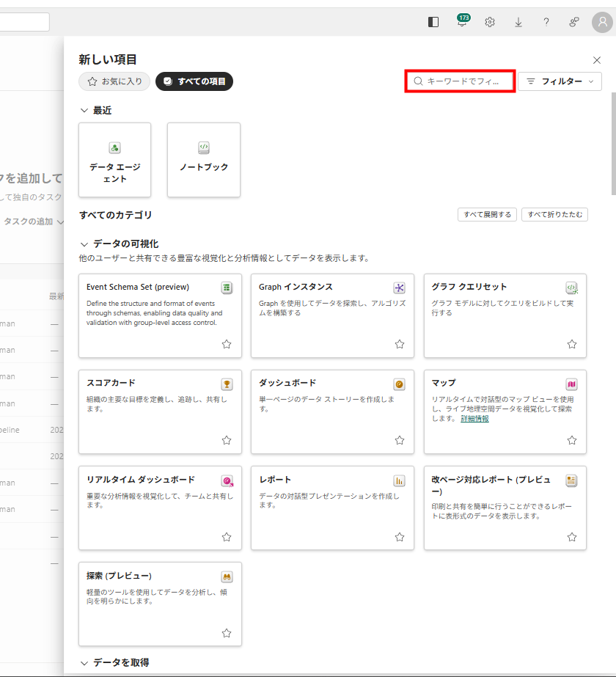616x677 pixels.
Task: Favorite the スコアカード card star
Action: pyautogui.click(x=227, y=440)
